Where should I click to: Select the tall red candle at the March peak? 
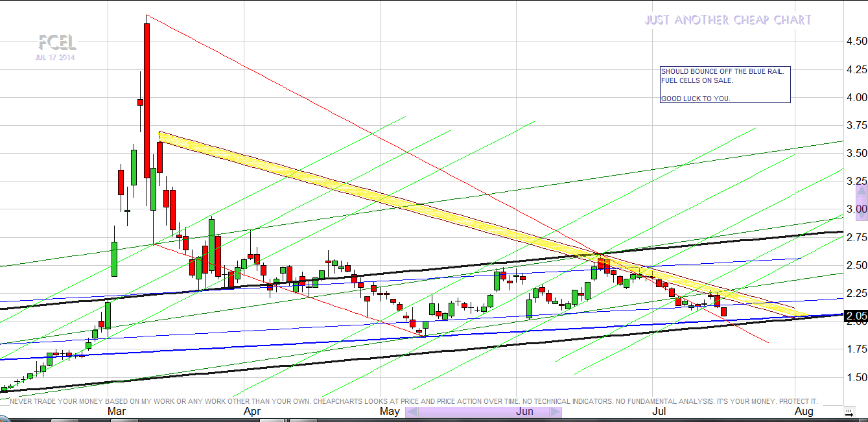[147, 100]
